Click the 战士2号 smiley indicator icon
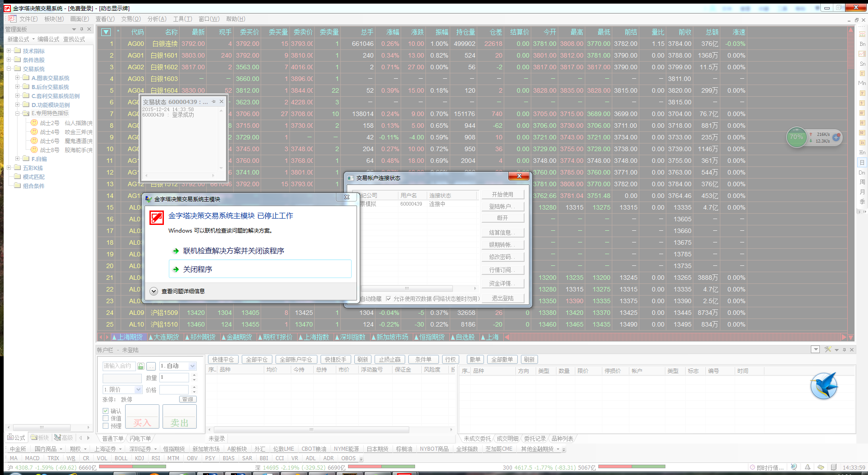The height and width of the screenshot is (475, 868). coord(34,123)
